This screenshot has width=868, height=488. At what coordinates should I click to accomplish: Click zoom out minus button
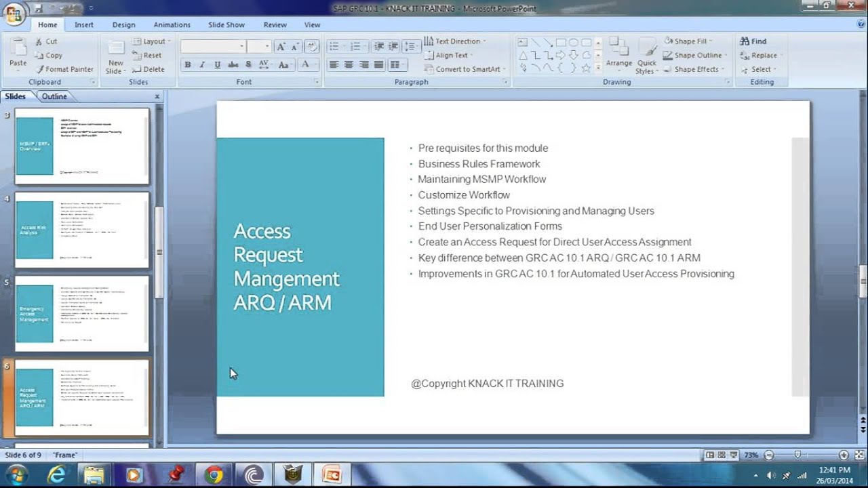(768, 455)
